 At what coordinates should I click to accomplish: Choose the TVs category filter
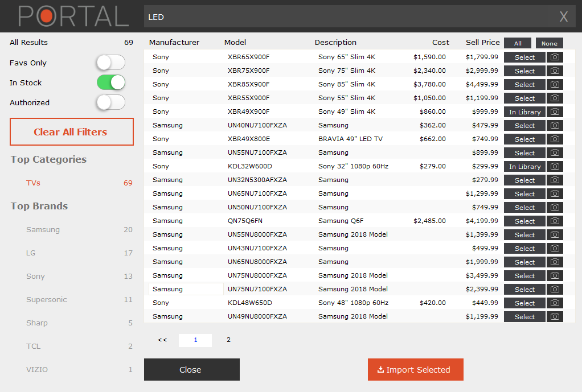(x=33, y=183)
